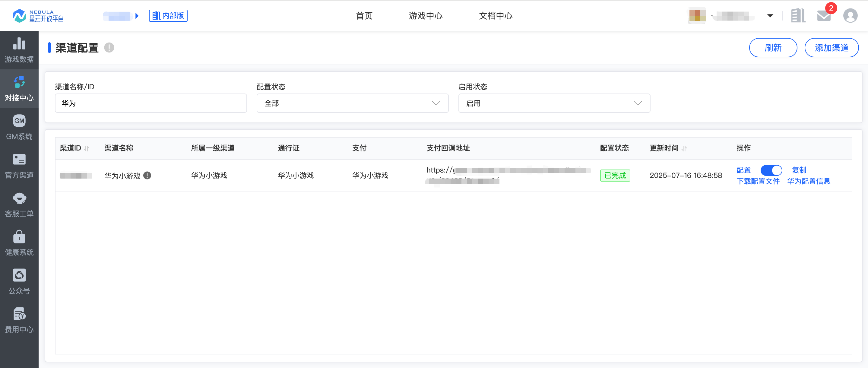This screenshot has height=368, width=868.
Task: Open the mail notifications icon
Action: [x=824, y=15]
